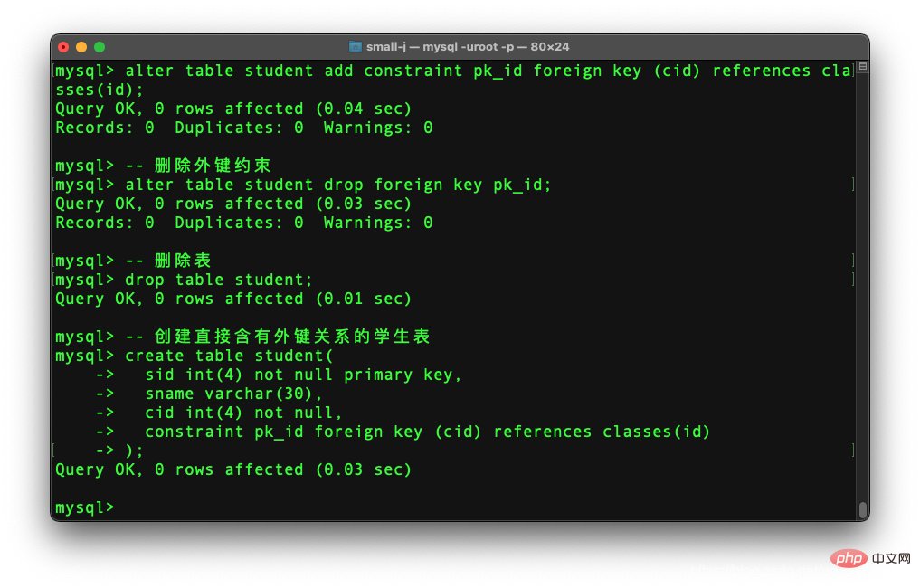
Task: Click the create table student( line
Action: 194,356
